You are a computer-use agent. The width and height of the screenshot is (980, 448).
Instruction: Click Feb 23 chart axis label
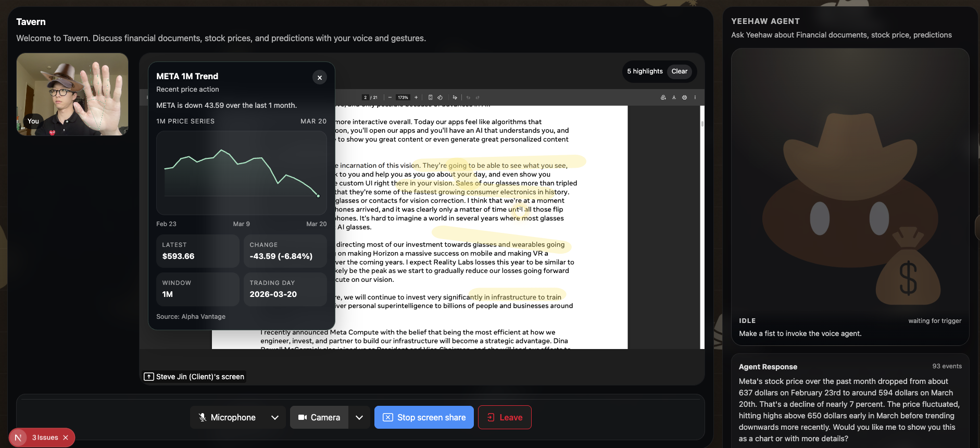tap(166, 224)
